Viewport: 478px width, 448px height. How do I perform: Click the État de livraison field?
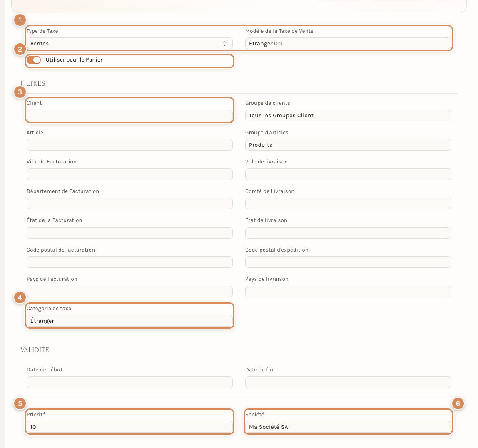point(348,233)
